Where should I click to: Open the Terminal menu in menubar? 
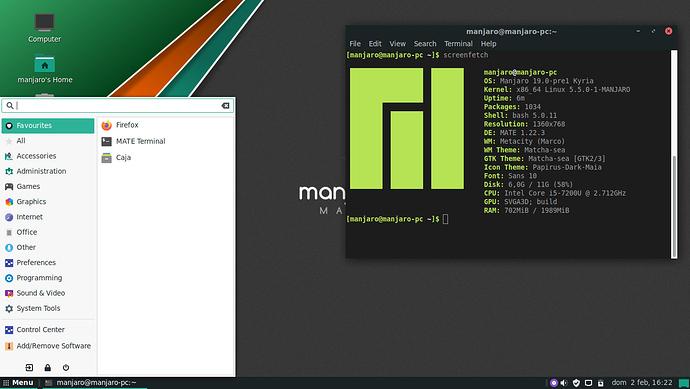(x=458, y=44)
